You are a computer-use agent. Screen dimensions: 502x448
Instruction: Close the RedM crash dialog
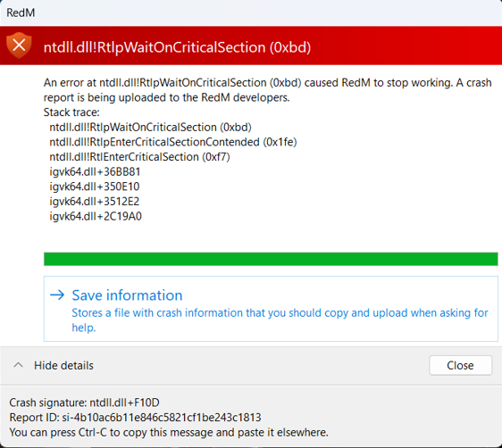[x=460, y=365]
